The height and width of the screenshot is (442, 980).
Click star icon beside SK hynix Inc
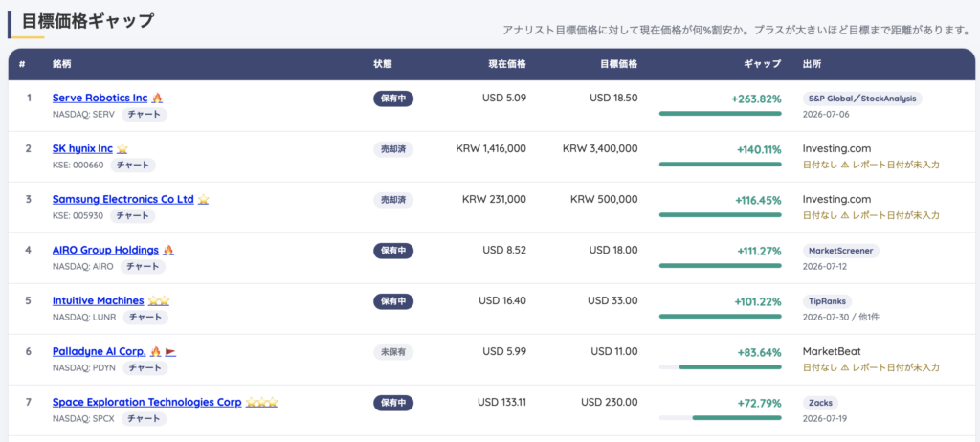(x=122, y=149)
